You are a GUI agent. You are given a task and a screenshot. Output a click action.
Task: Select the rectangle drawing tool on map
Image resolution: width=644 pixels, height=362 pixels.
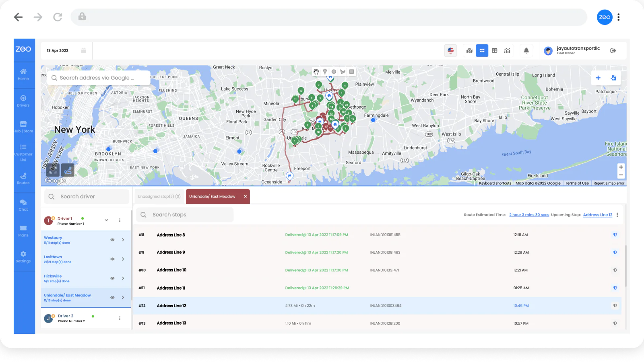point(351,72)
